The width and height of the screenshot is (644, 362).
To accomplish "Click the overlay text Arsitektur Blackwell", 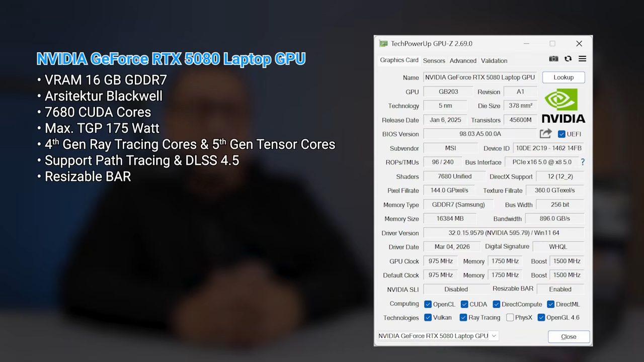I will (104, 96).
